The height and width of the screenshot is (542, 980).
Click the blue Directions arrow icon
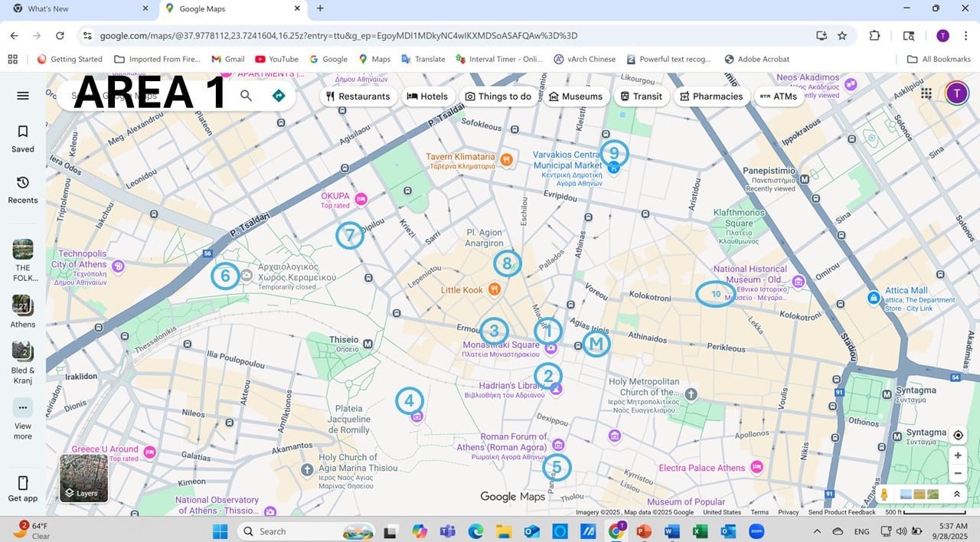point(279,96)
